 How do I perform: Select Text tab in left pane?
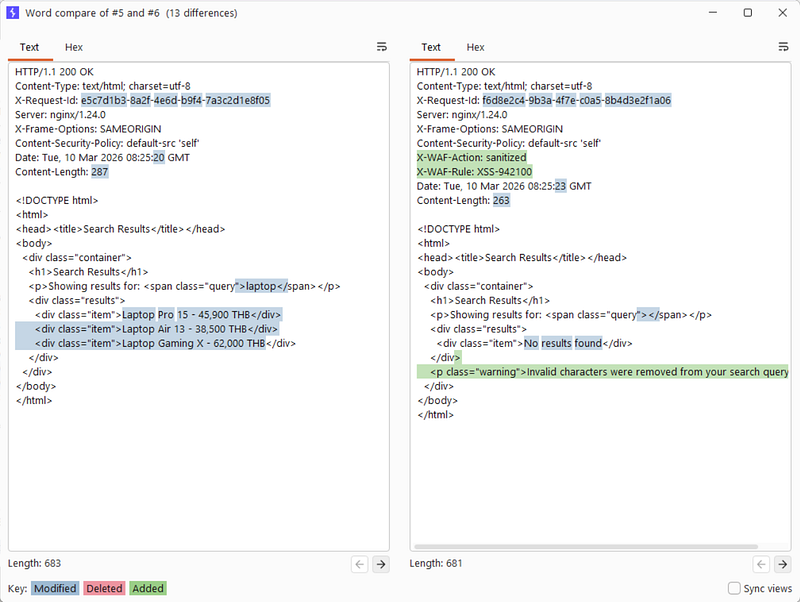point(30,47)
